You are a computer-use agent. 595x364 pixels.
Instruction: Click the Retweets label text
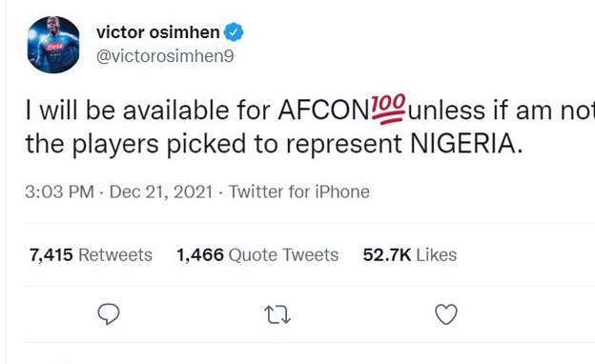click(x=115, y=254)
